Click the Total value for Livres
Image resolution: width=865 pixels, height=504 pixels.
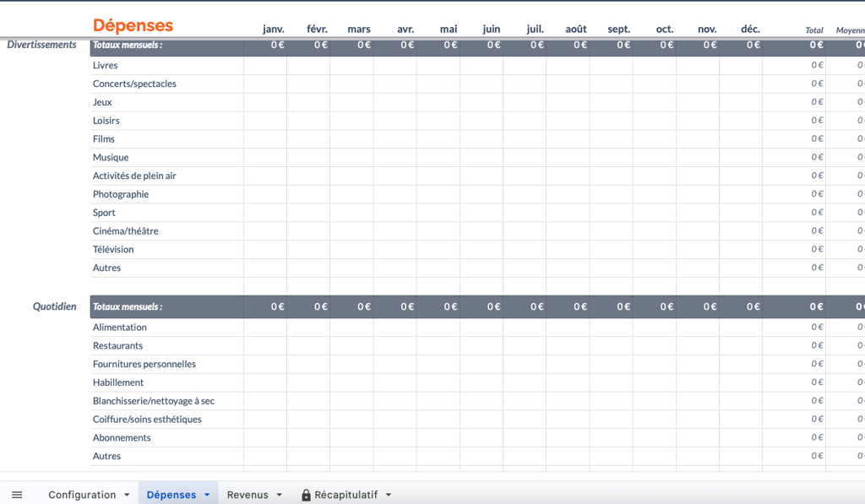pos(817,65)
